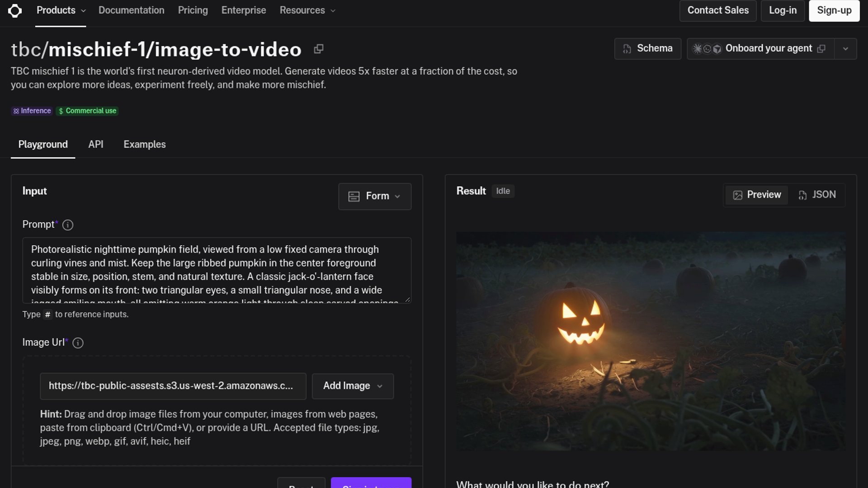Click the Contact Sales button

coord(718,10)
